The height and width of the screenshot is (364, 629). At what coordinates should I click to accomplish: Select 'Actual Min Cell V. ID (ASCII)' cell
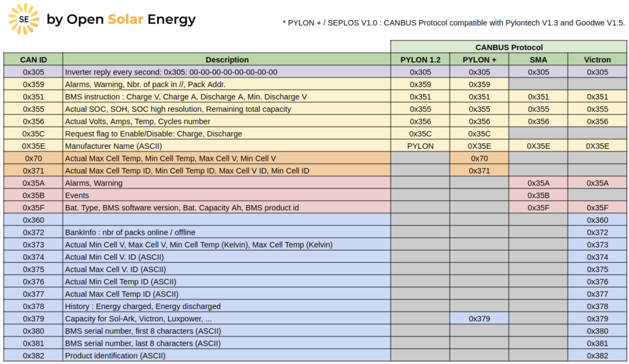click(x=227, y=257)
